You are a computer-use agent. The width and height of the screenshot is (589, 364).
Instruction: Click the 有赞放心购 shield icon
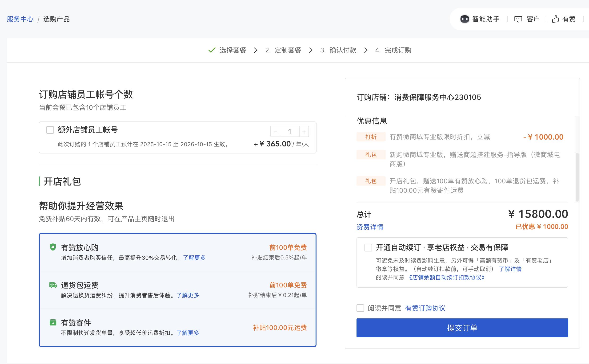pos(53,247)
